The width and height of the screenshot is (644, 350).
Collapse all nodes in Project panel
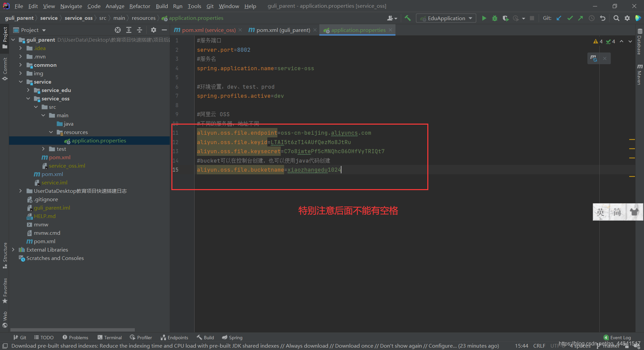click(140, 30)
